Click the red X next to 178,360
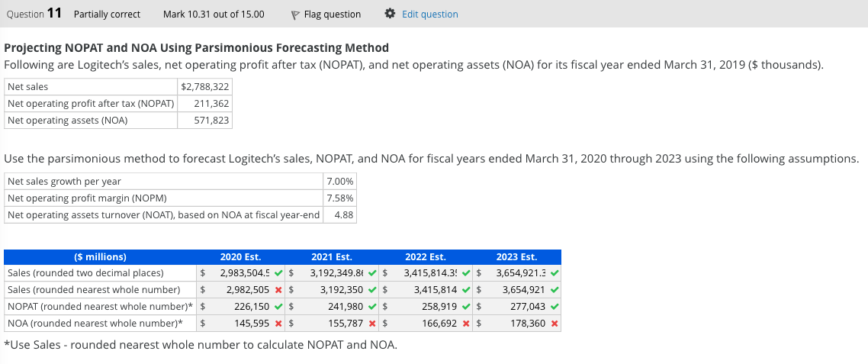Image resolution: width=868 pixels, height=364 pixels. (x=554, y=323)
